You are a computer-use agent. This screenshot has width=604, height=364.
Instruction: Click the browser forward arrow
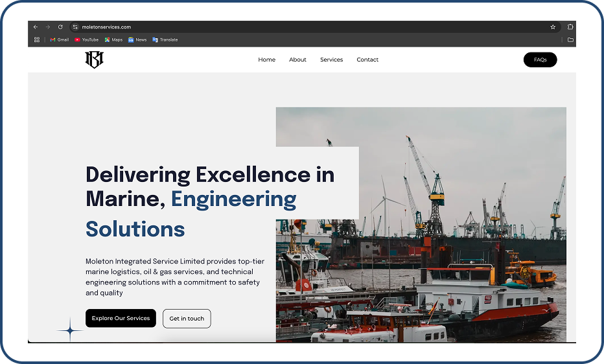click(48, 27)
